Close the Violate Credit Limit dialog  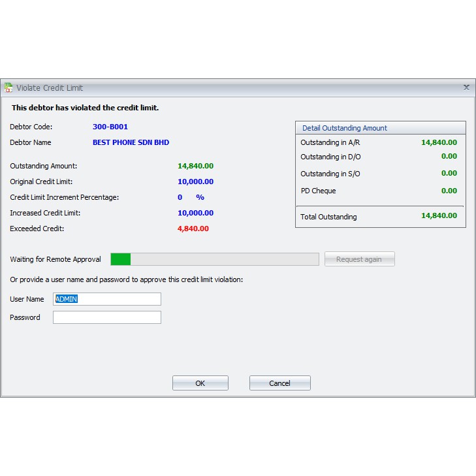466,87
